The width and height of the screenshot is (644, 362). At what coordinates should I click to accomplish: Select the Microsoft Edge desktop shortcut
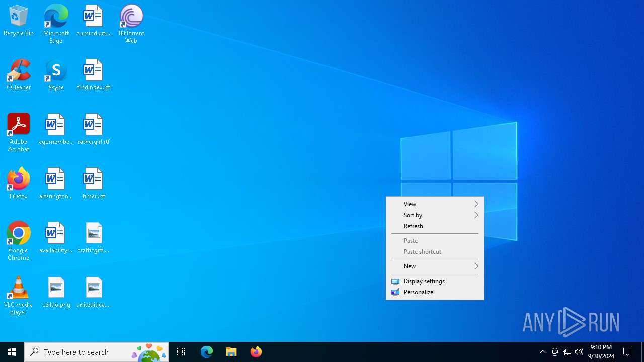click(x=56, y=24)
